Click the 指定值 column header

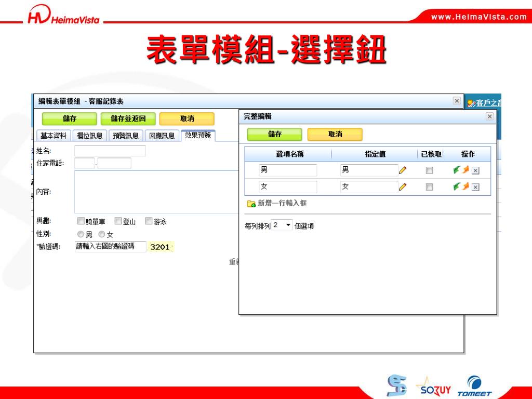[x=375, y=154]
